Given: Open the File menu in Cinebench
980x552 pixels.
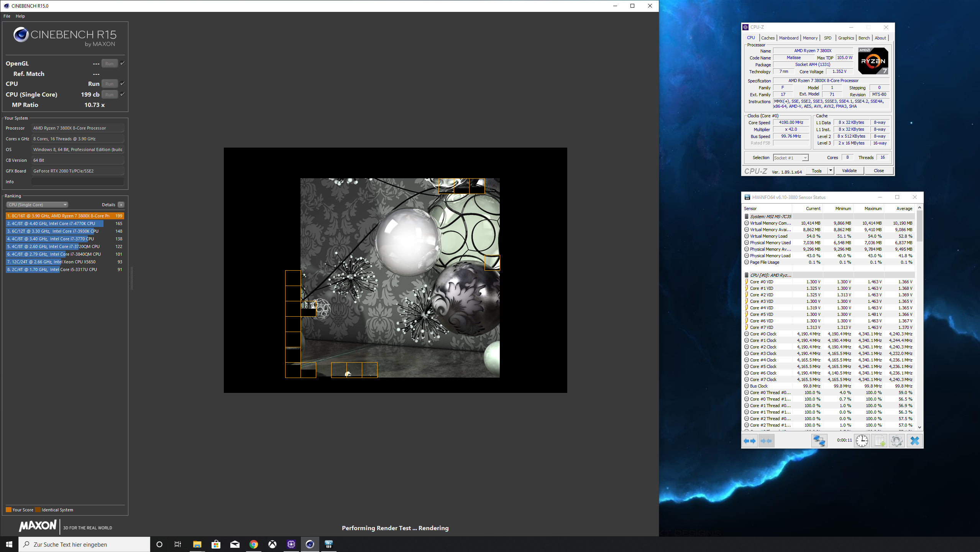Looking at the screenshot, I should (x=7, y=16).
